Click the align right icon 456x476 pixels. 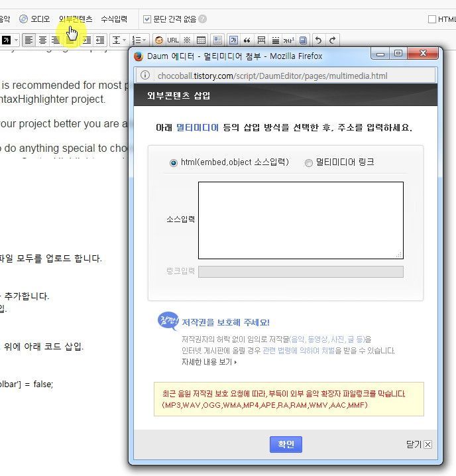[x=56, y=40]
